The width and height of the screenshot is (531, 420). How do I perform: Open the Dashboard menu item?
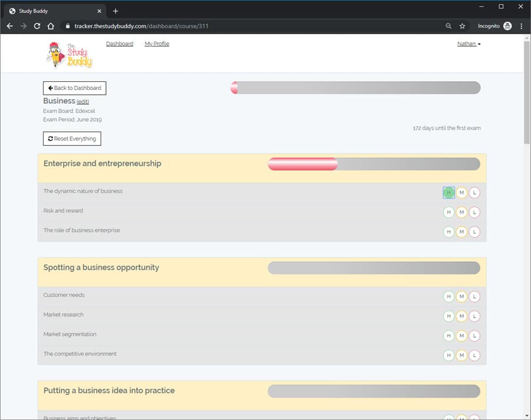coord(120,44)
